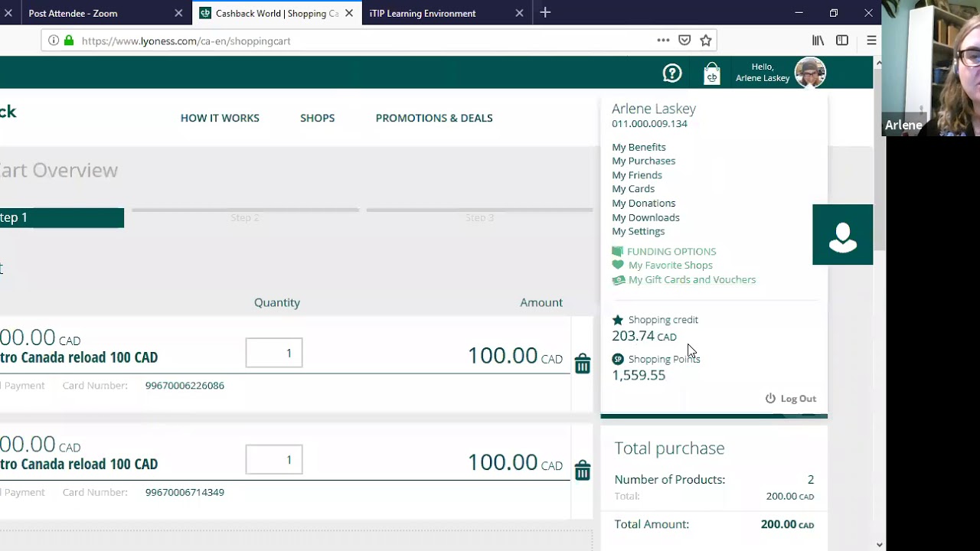Open PROMOTIONS & DEALS menu
Viewport: 980px width, 551px height.
point(434,118)
